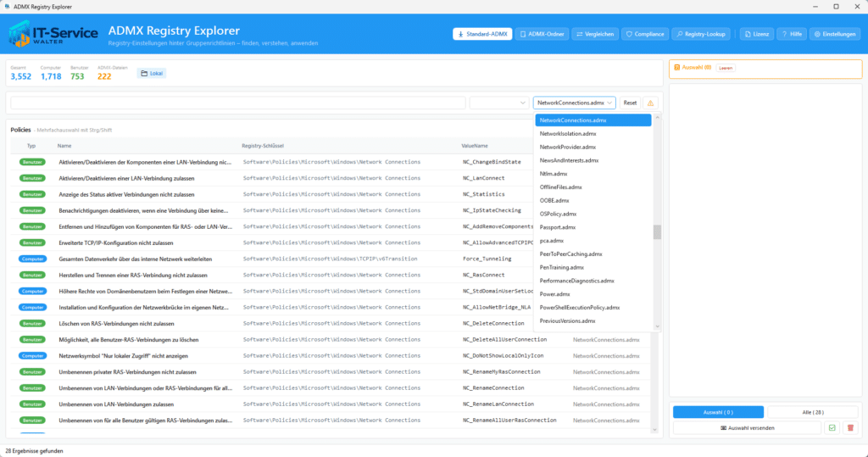Choose PeerToPeerCaching.admx entry
The height and width of the screenshot is (457, 868).
click(593, 254)
